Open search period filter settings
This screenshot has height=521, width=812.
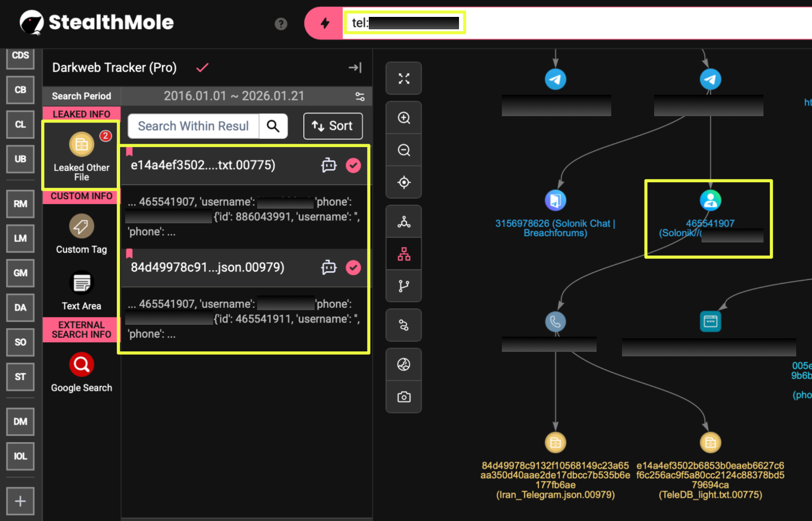coord(360,96)
